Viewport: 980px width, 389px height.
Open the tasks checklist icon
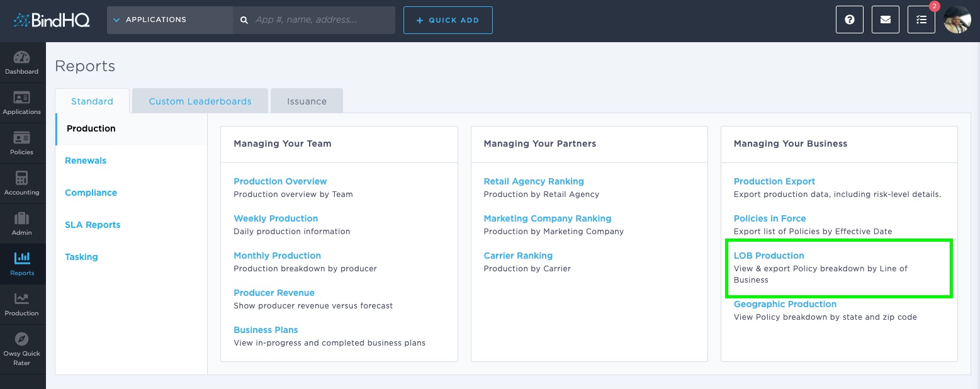pyautogui.click(x=921, y=20)
